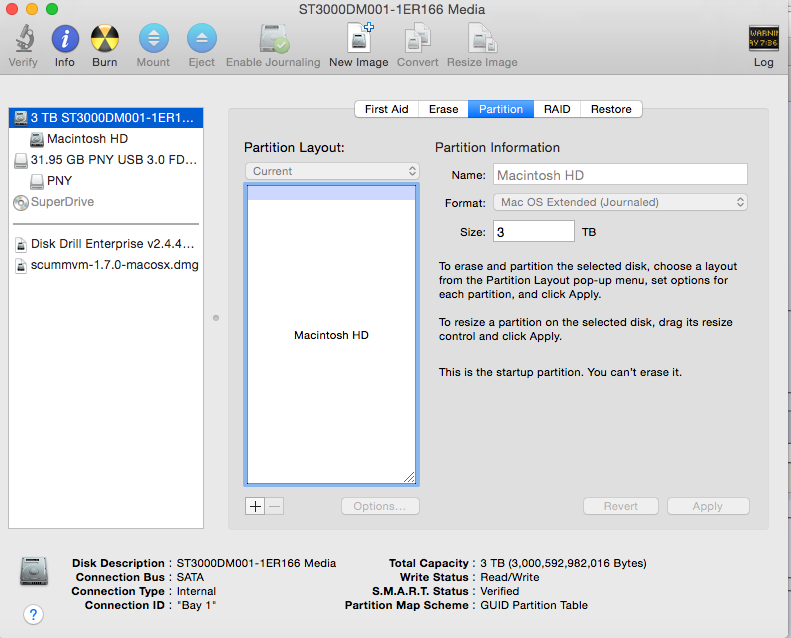Create a New Image from toolbar
The image size is (791, 638).
click(x=360, y=37)
